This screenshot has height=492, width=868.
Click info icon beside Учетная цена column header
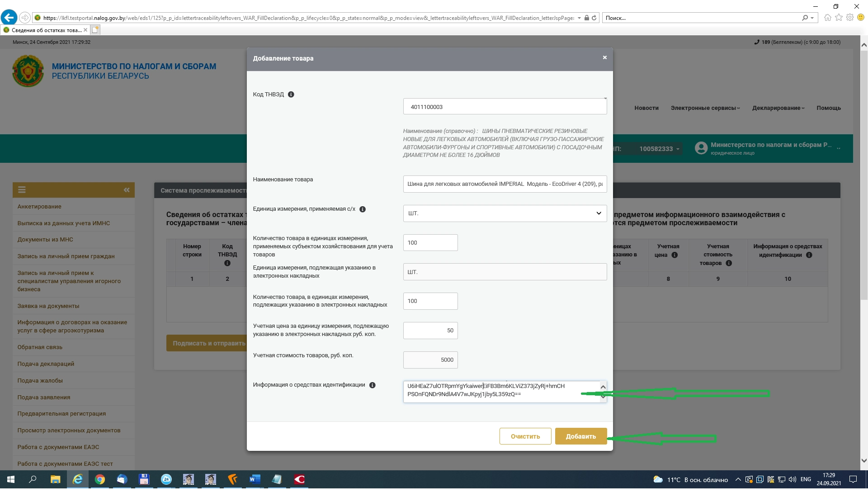pos(675,255)
